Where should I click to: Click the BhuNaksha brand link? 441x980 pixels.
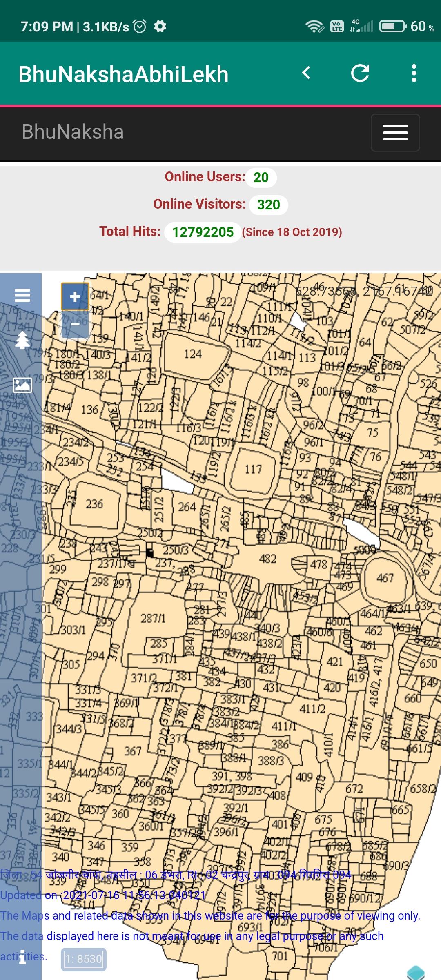(73, 132)
